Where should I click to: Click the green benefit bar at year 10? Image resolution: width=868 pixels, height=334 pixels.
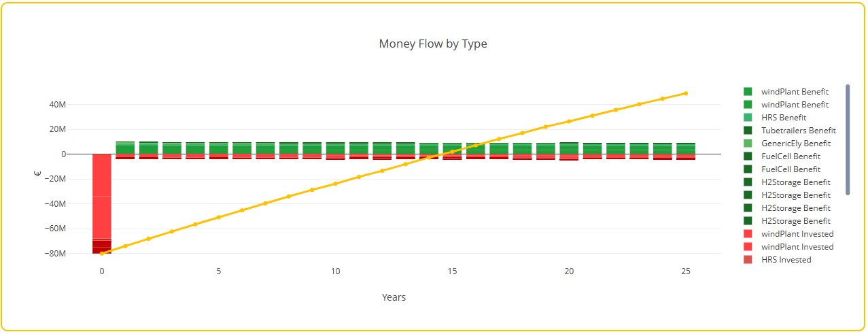pyautogui.click(x=336, y=148)
